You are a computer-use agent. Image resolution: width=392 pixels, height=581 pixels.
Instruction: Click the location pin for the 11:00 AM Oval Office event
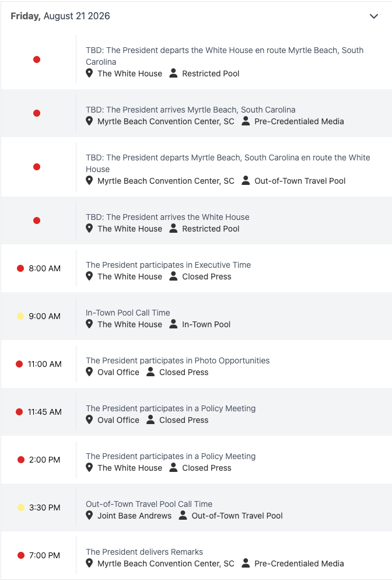[89, 372]
